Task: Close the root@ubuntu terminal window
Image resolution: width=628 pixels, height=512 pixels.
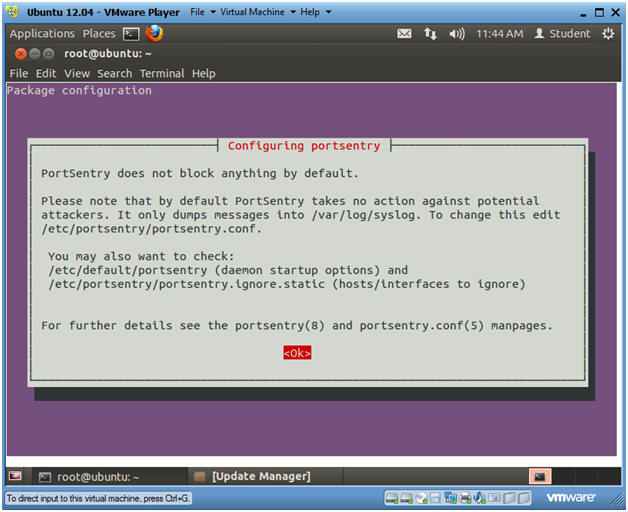Action: [20, 53]
